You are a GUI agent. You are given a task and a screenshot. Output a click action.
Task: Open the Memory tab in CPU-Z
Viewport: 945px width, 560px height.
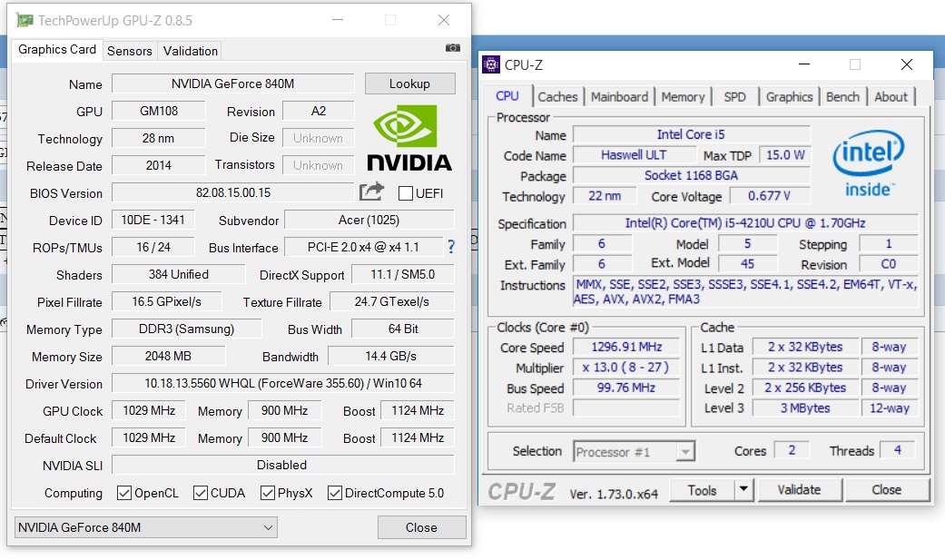(x=683, y=96)
